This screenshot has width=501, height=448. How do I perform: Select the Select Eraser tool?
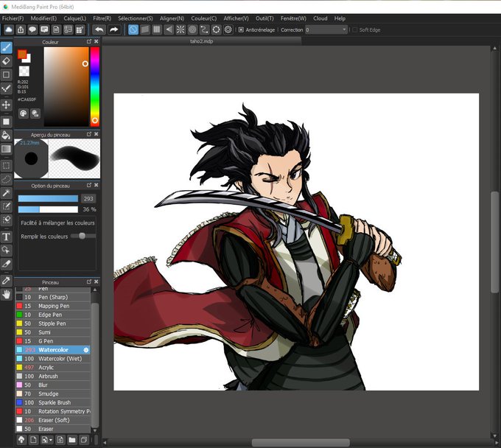coord(6,220)
